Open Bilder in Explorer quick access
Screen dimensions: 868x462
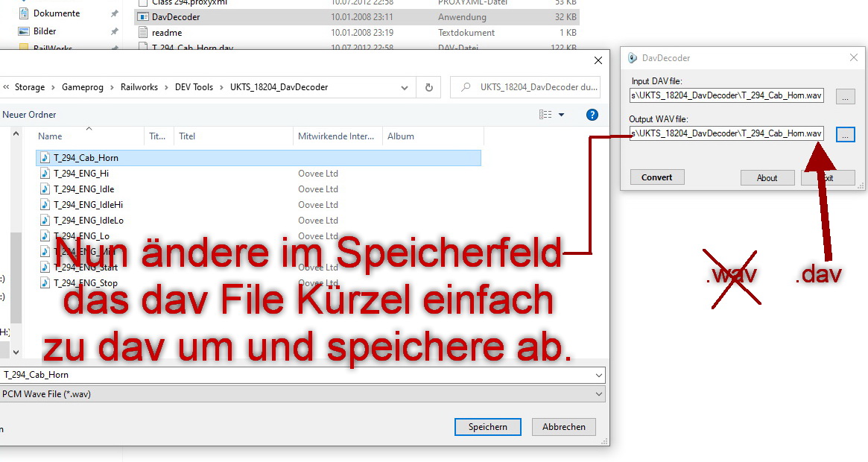point(44,31)
